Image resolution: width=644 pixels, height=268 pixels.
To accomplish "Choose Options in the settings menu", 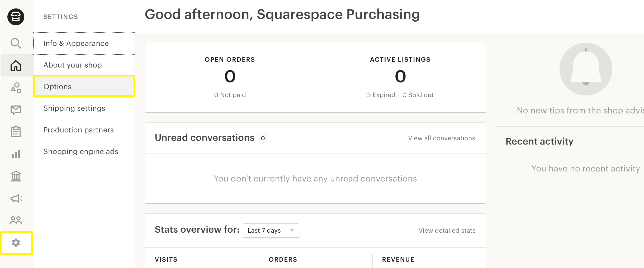I will click(x=58, y=87).
